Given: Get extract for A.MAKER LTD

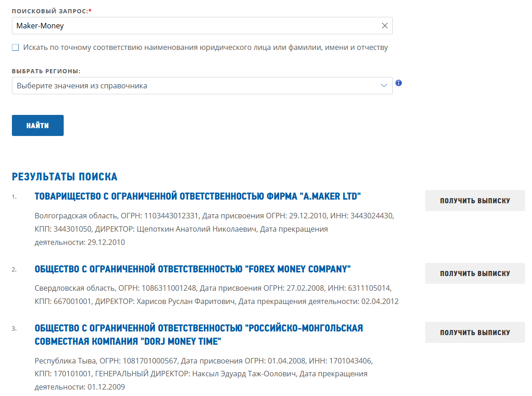Looking at the screenshot, I should [475, 201].
